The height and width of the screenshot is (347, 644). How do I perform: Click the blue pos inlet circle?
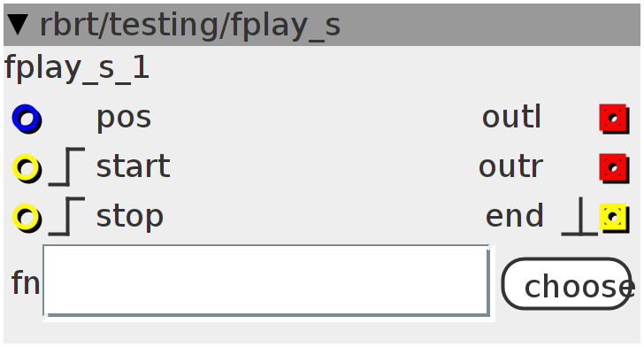27,119
